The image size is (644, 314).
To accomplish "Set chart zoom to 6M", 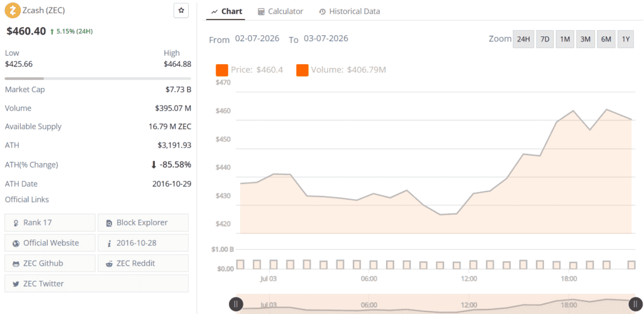I will click(x=606, y=40).
